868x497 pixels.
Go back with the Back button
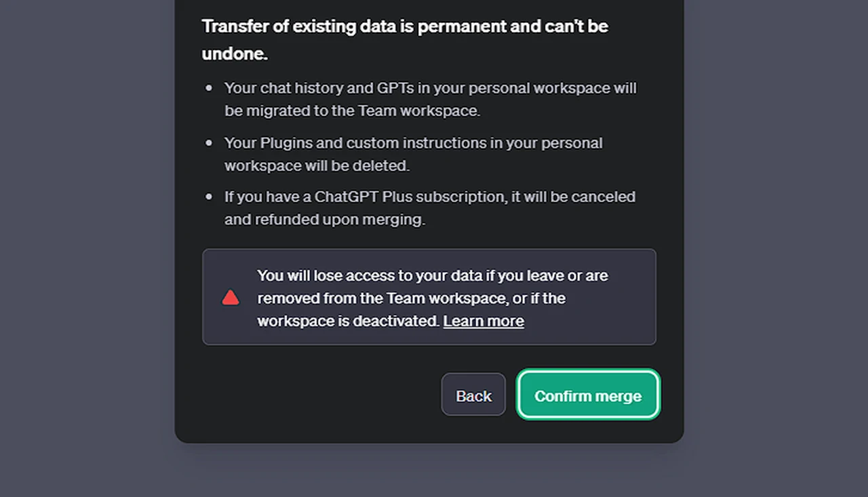pos(473,395)
